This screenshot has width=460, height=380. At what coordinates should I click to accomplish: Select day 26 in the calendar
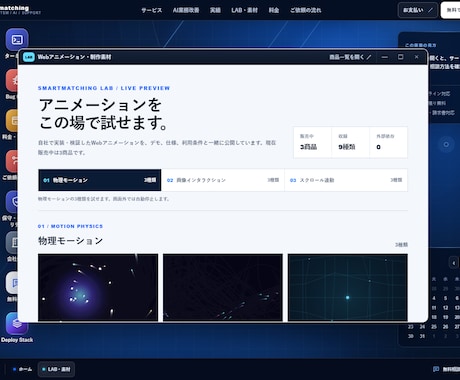445,327
